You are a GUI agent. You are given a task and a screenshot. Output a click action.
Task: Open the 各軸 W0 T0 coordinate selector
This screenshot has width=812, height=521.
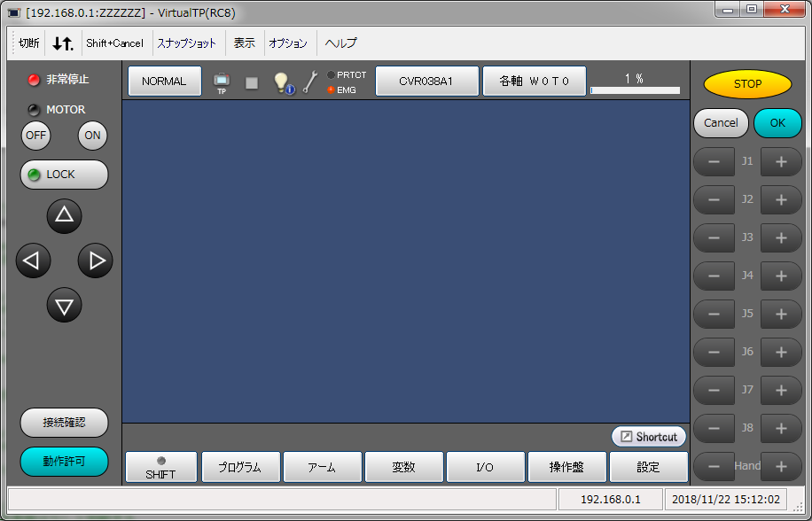[x=534, y=82]
